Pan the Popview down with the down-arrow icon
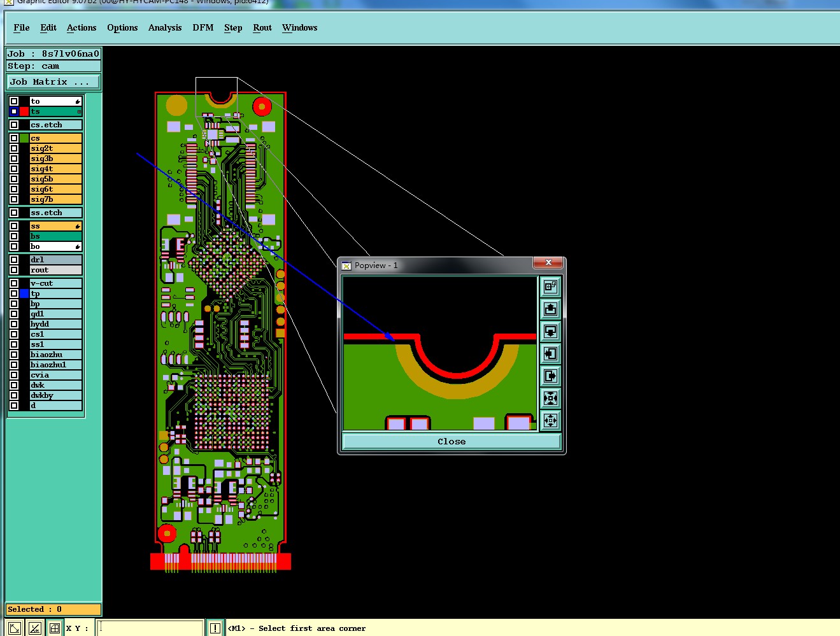This screenshot has height=636, width=840. pos(550,332)
